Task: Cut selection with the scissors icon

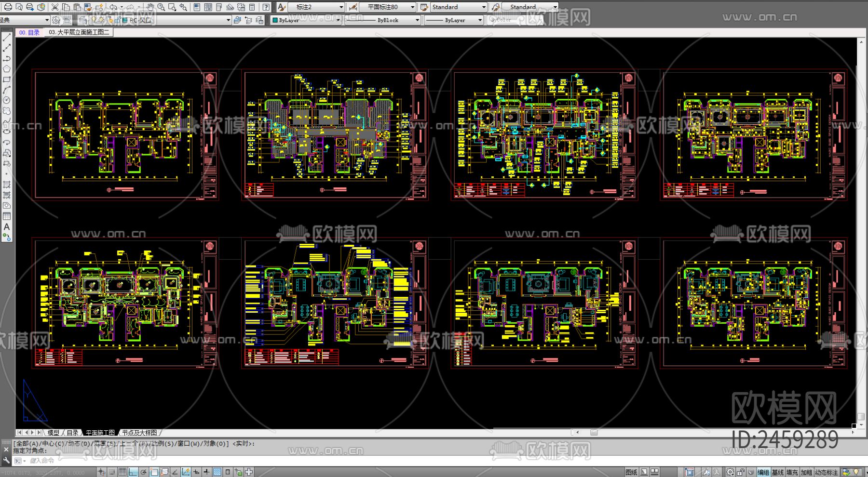Action: tap(55, 7)
